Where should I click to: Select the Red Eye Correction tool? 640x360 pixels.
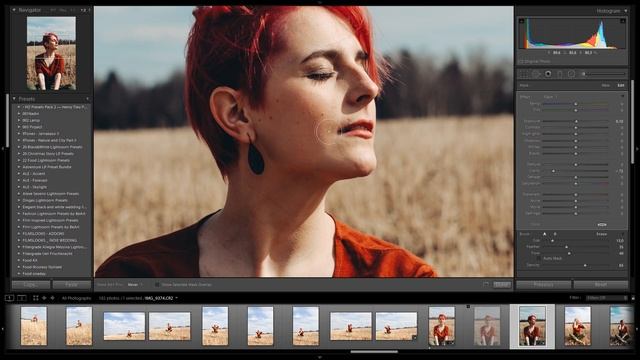(x=548, y=74)
